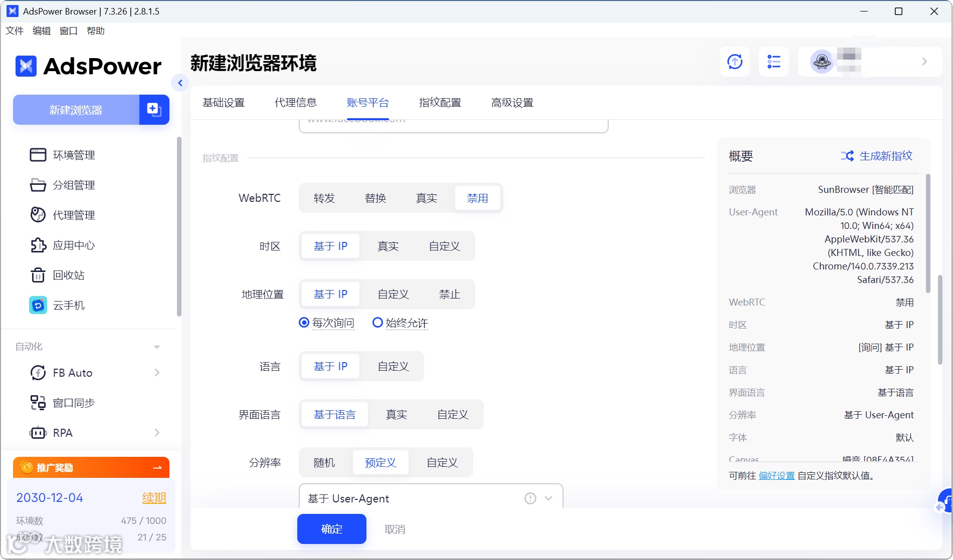Open 分组管理 via its folder icon
The height and width of the screenshot is (560, 953).
click(38, 185)
